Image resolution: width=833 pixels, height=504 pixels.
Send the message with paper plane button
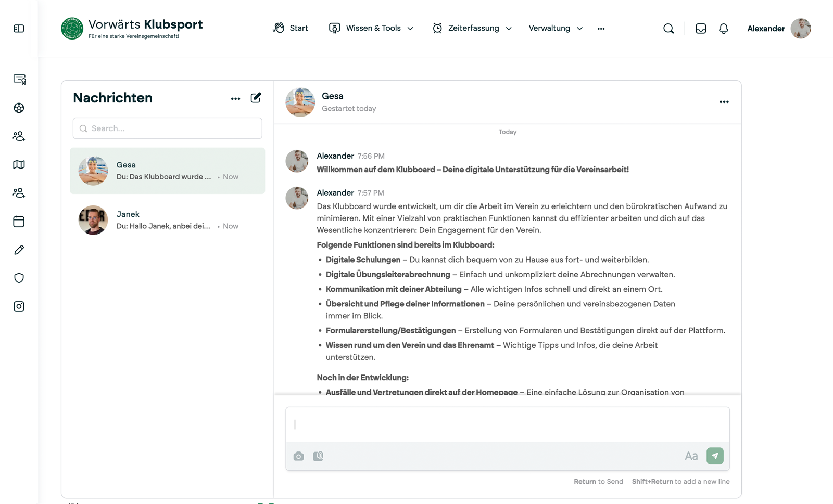[x=715, y=456]
